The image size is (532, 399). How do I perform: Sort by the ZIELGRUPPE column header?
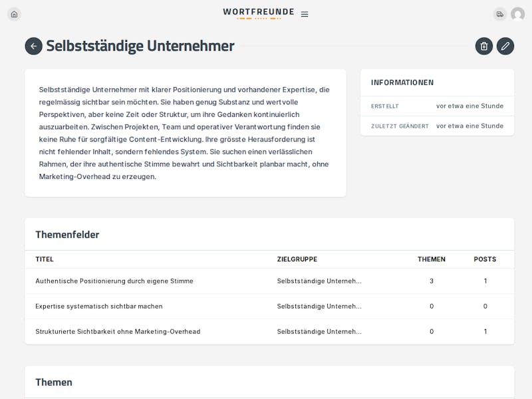297,259
